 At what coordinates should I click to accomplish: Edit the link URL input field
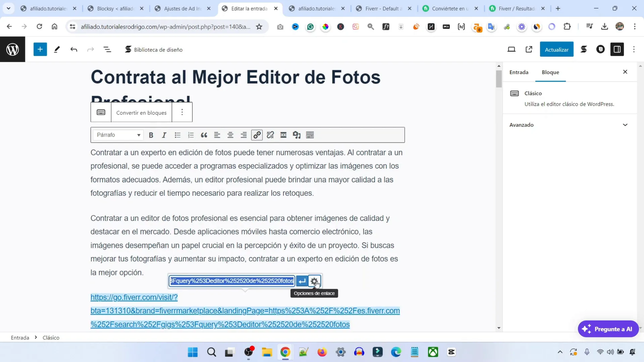pyautogui.click(x=231, y=281)
